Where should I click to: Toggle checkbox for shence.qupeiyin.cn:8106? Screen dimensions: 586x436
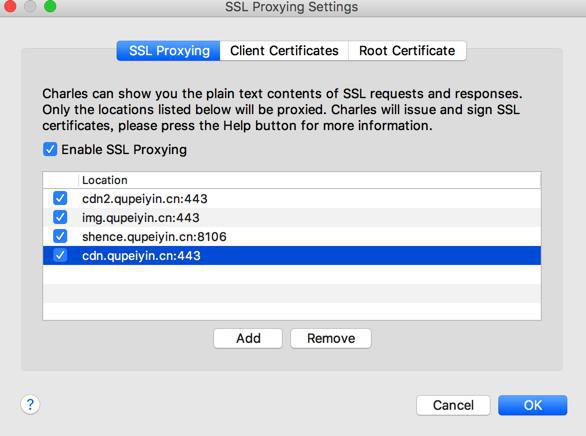click(x=60, y=236)
